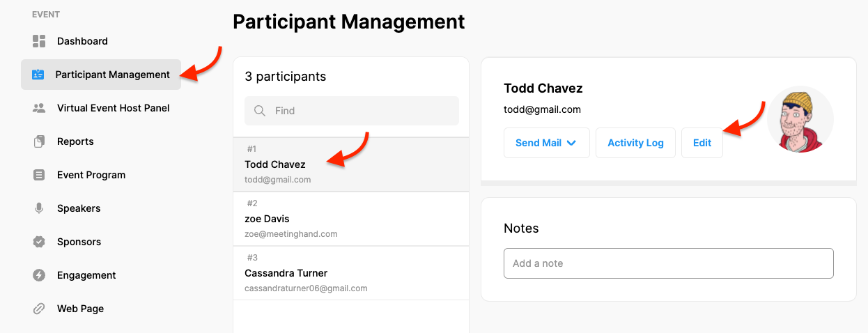This screenshot has height=333, width=868.
Task: Click the search magnifier icon
Action: point(260,111)
